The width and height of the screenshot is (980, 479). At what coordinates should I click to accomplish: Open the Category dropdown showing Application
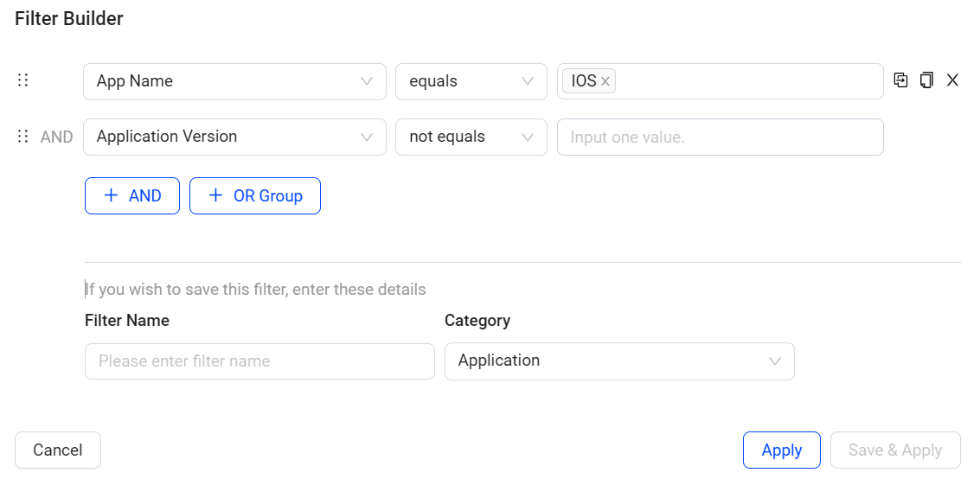[x=618, y=361]
